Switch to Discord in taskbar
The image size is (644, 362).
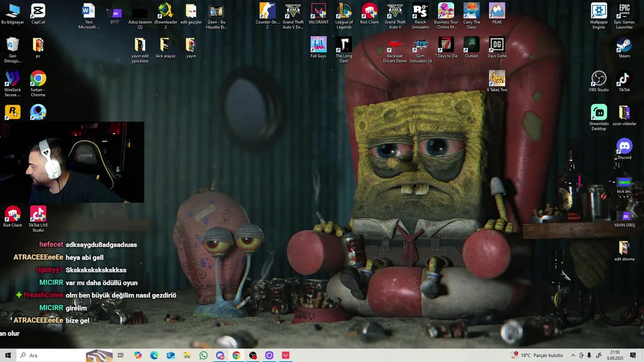pos(220,355)
